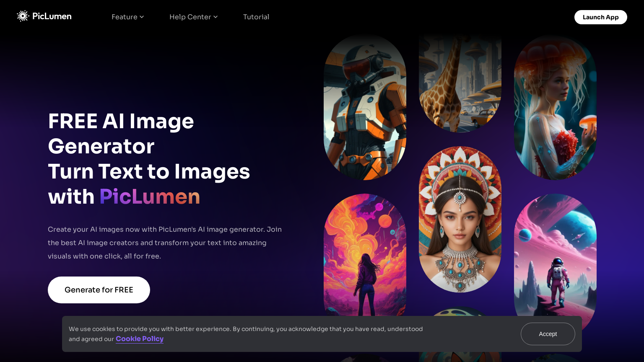Image resolution: width=644 pixels, height=362 pixels.
Task: Click the Feature chevron arrow
Action: pyautogui.click(x=141, y=17)
